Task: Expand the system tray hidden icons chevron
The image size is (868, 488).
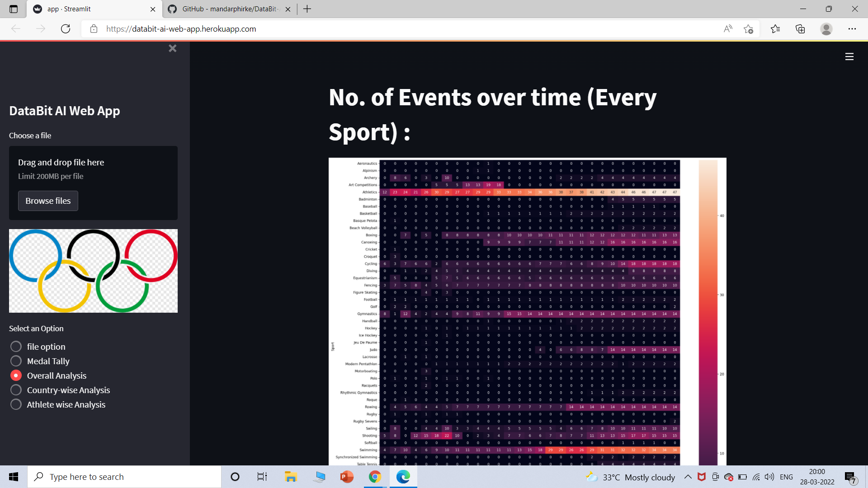Action: pos(688,477)
